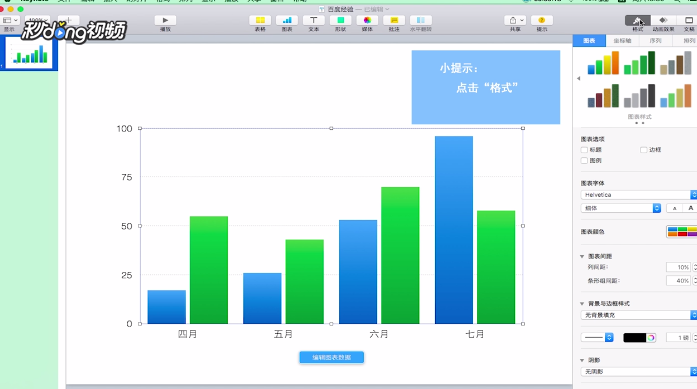Image resolution: width=697 pixels, height=389 pixels.
Task: Switch to the Series (序列) inspector tab
Action: pyautogui.click(x=656, y=40)
